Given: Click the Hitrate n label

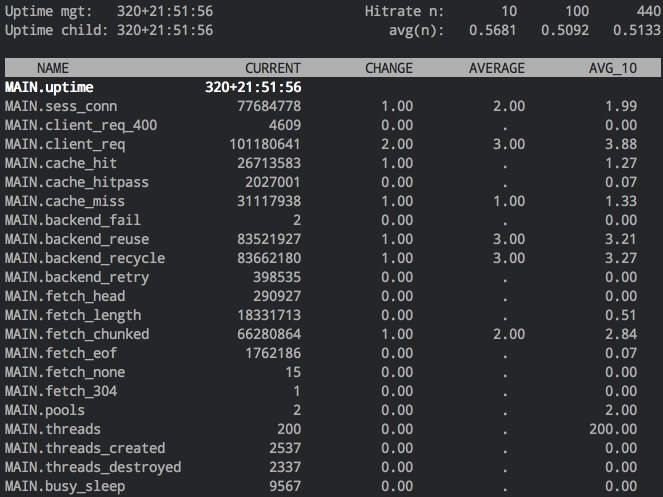Looking at the screenshot, I should [402, 11].
